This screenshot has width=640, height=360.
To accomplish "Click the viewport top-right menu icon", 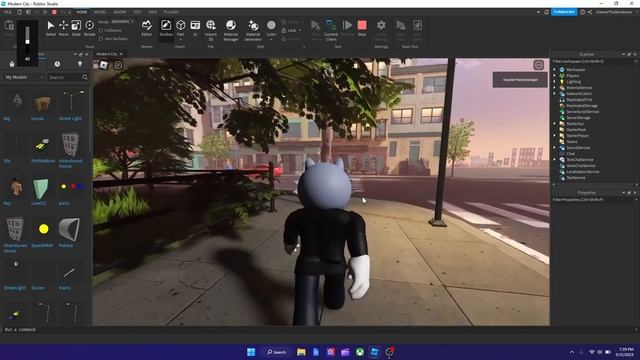I will click(538, 65).
